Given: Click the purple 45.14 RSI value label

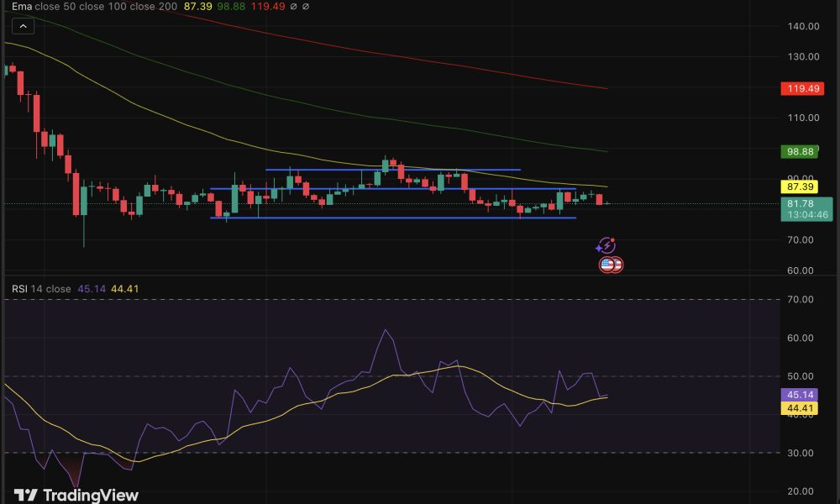Looking at the screenshot, I should [800, 395].
